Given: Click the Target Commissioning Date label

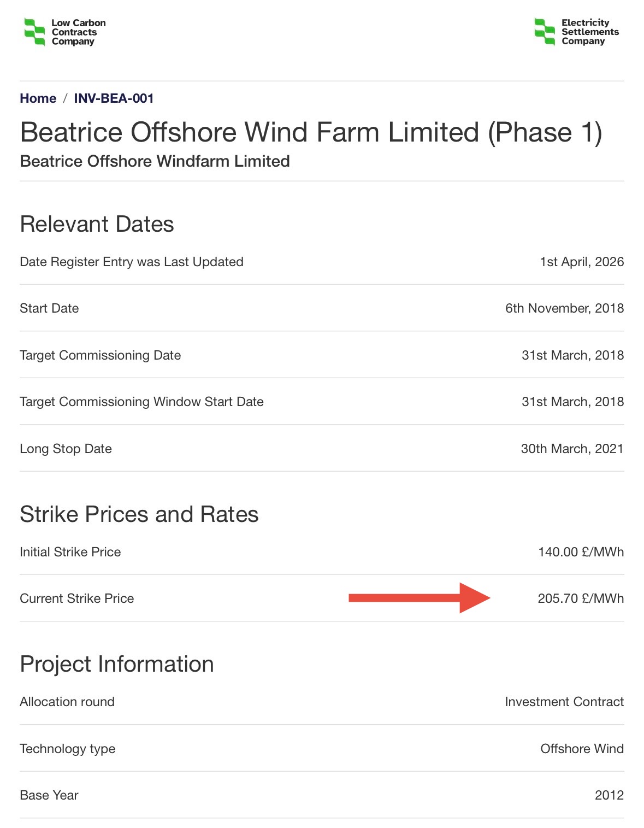Looking at the screenshot, I should (x=100, y=355).
